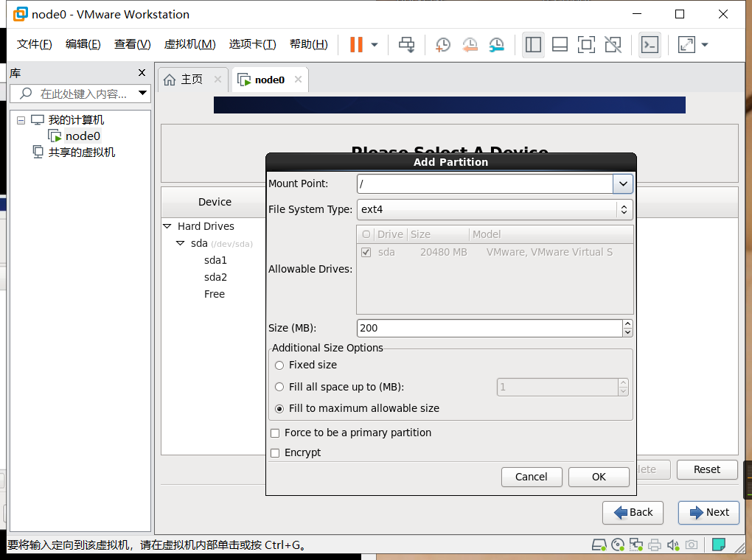Revert to the previous snapshot icon
Viewport: 752px width, 560px height.
(x=470, y=45)
